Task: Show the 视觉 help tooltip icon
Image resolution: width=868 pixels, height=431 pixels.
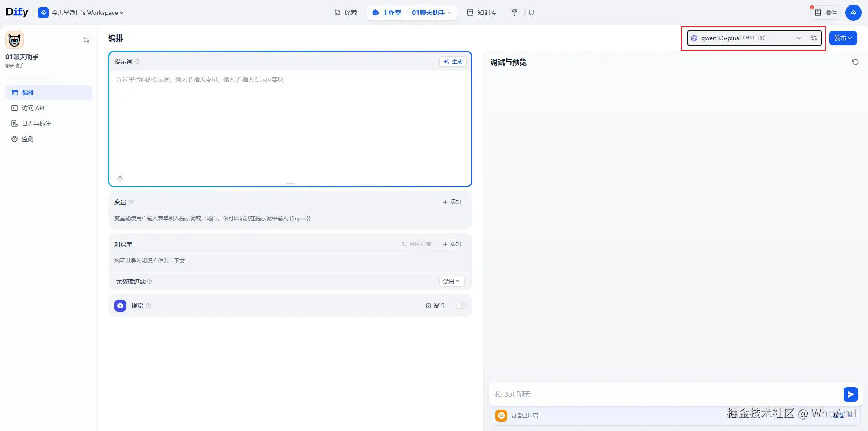Action: (x=148, y=306)
